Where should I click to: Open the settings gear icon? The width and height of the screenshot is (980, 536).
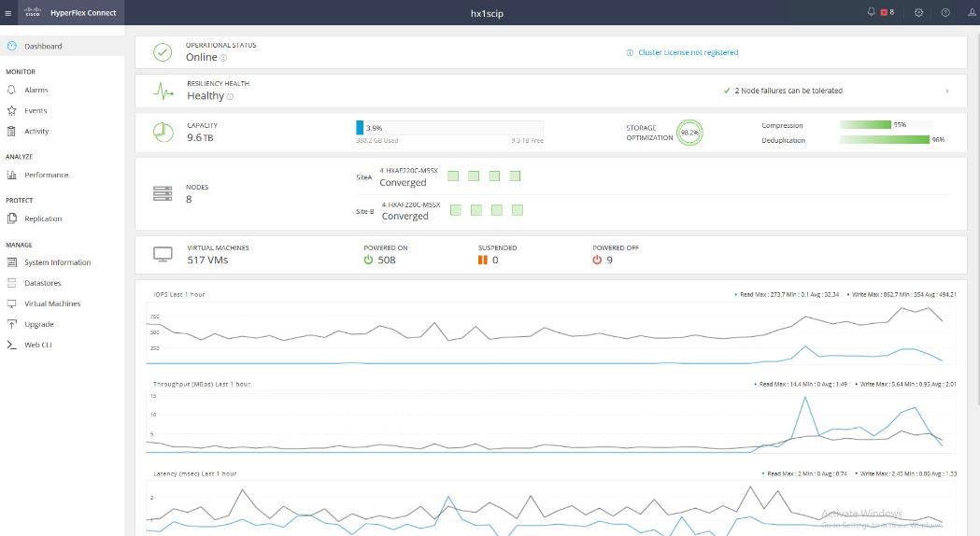point(918,12)
